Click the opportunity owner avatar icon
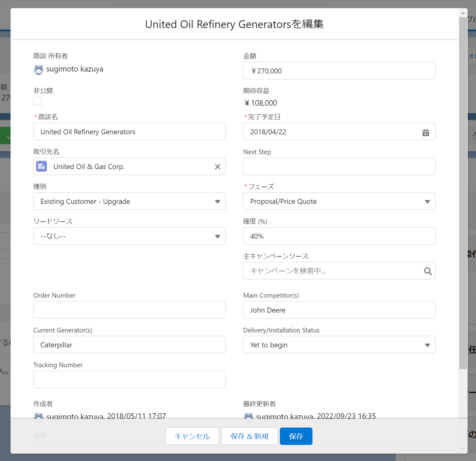Screen dimensions: 476x461 (39, 70)
